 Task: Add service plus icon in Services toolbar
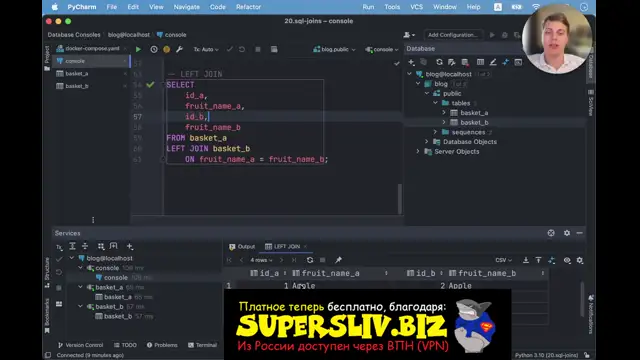click(x=130, y=246)
